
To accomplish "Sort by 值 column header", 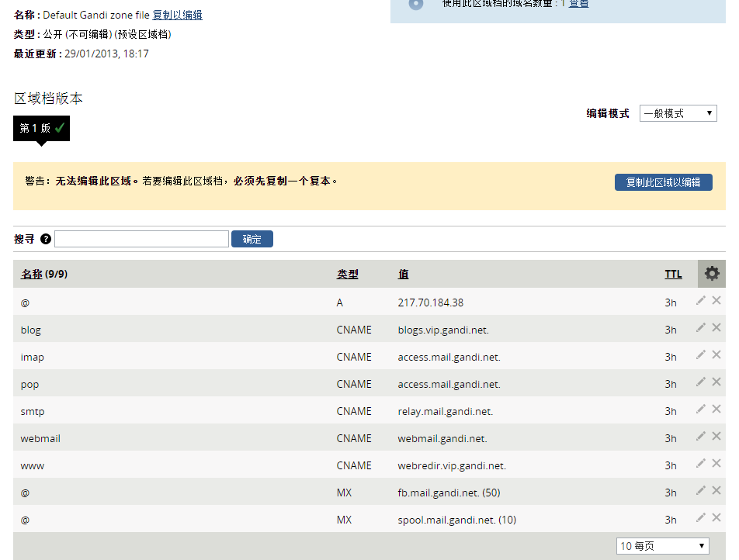I will point(403,274).
